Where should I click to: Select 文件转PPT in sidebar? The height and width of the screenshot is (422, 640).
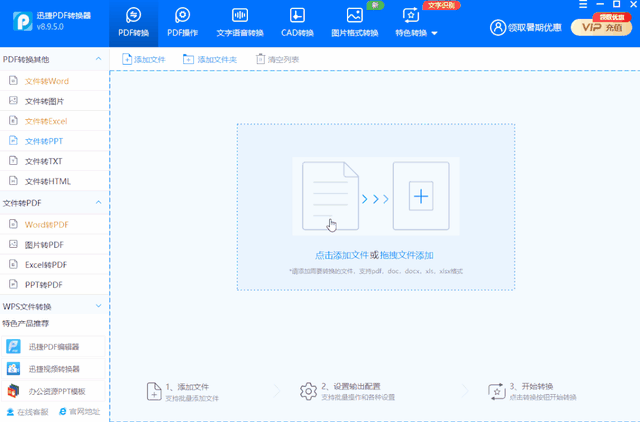point(54,141)
